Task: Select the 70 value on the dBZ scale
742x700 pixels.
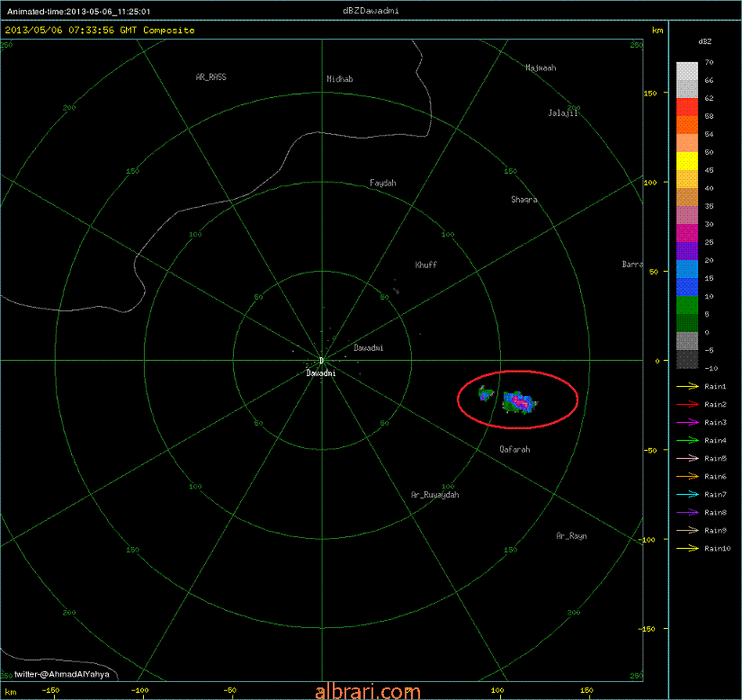Action: 709,62
